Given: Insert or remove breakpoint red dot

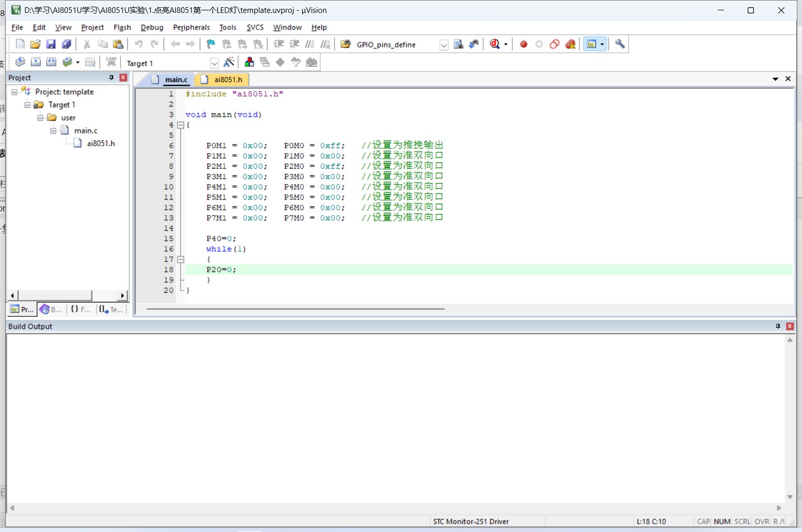Looking at the screenshot, I should pos(524,44).
